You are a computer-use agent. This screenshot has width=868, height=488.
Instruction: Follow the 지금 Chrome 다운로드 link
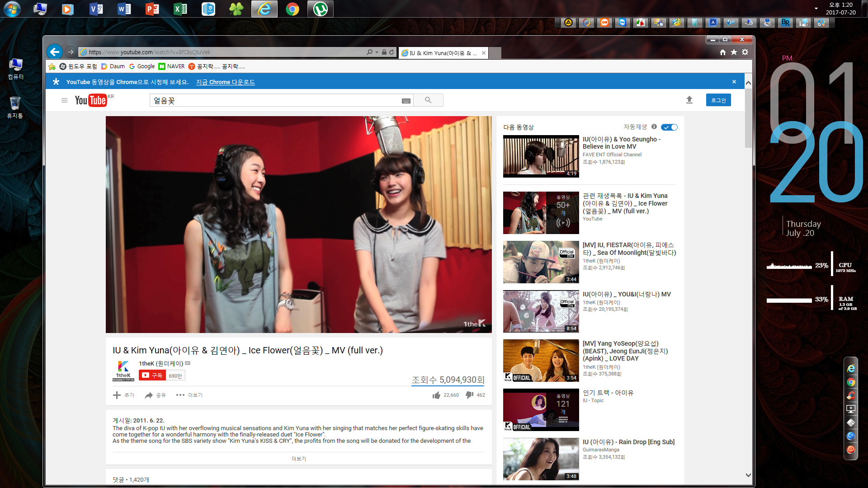[226, 82]
